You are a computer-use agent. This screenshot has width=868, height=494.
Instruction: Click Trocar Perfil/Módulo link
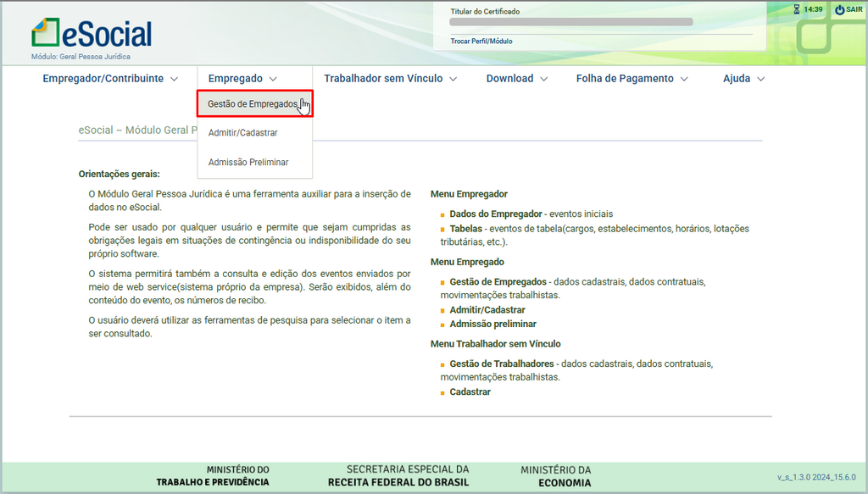(481, 41)
